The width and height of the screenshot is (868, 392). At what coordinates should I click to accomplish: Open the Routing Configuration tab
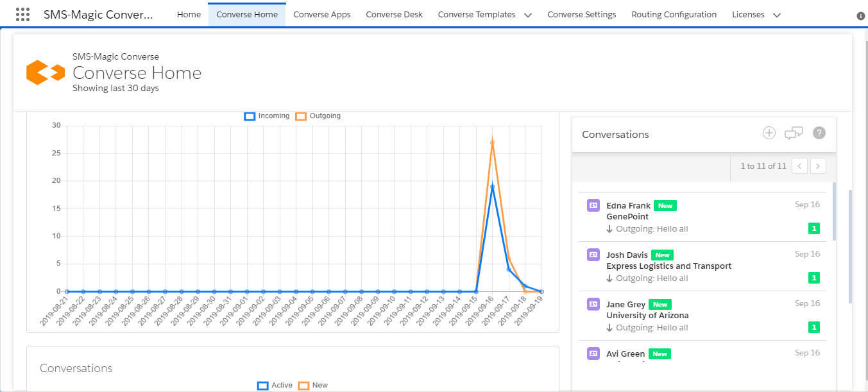(x=674, y=14)
